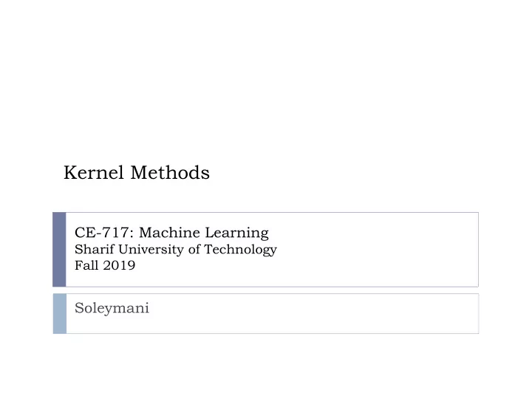Click the word of in the university line

[194, 249]
